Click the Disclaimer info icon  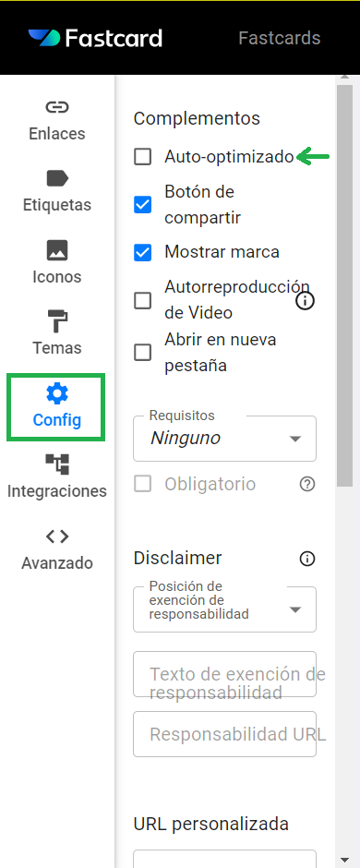(306, 559)
